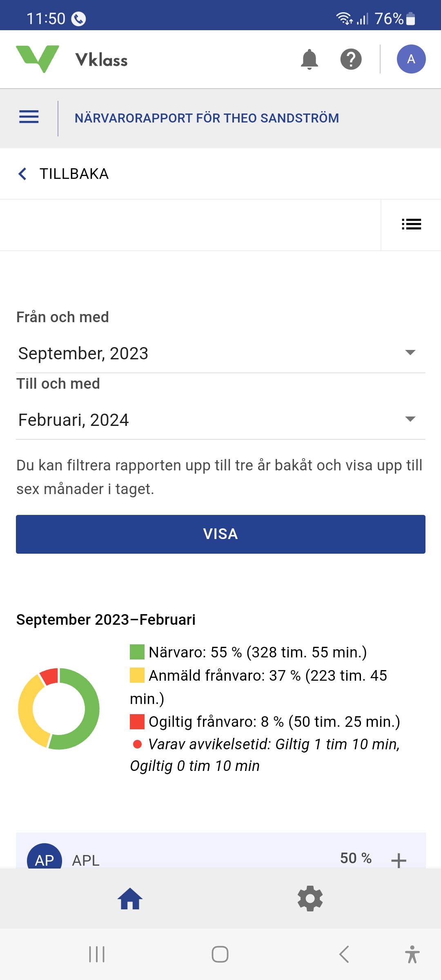Tap the red Ogiltig frånvaro swatch
This screenshot has height=980, width=441.
137,722
